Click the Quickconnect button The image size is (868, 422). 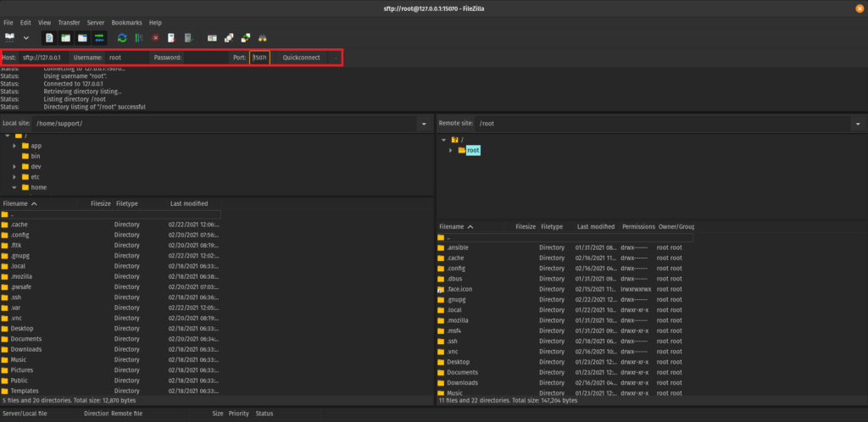(x=301, y=58)
